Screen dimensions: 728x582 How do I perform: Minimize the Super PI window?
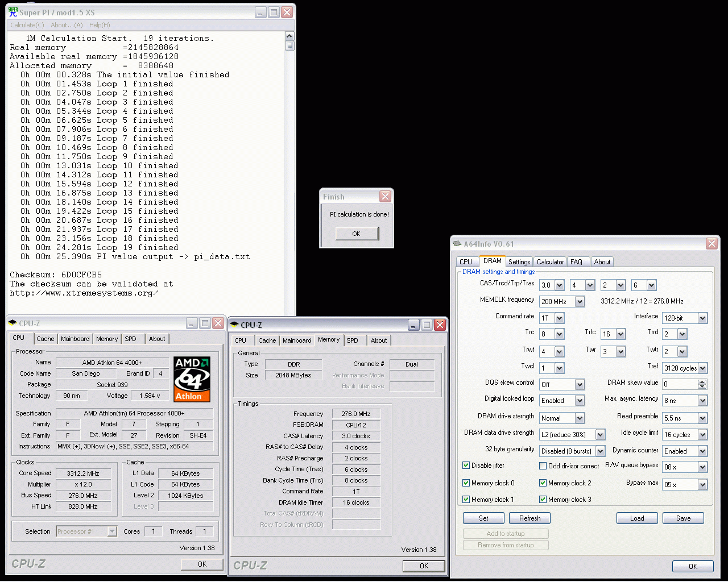coord(260,12)
